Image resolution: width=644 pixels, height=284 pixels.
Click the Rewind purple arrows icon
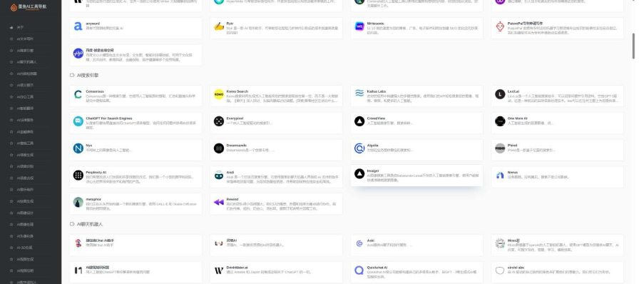(219, 202)
